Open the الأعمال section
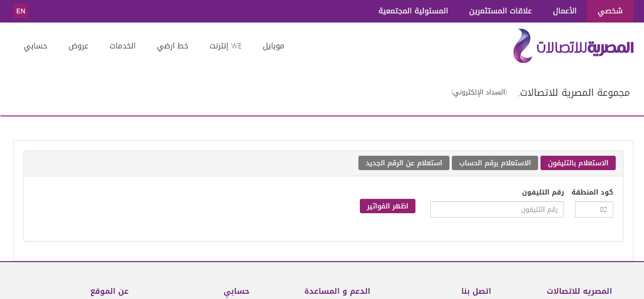The height and width of the screenshot is (299, 644). pos(564,11)
